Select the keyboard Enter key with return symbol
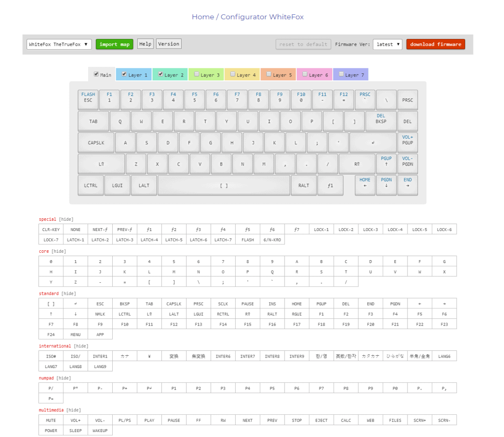The height and width of the screenshot is (437, 504). (x=373, y=142)
